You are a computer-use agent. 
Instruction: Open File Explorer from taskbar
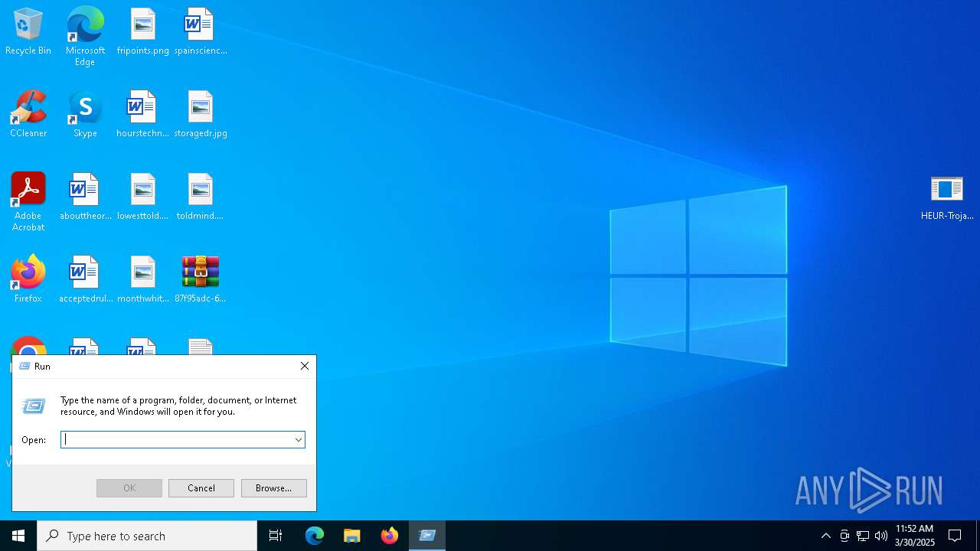[x=352, y=536]
